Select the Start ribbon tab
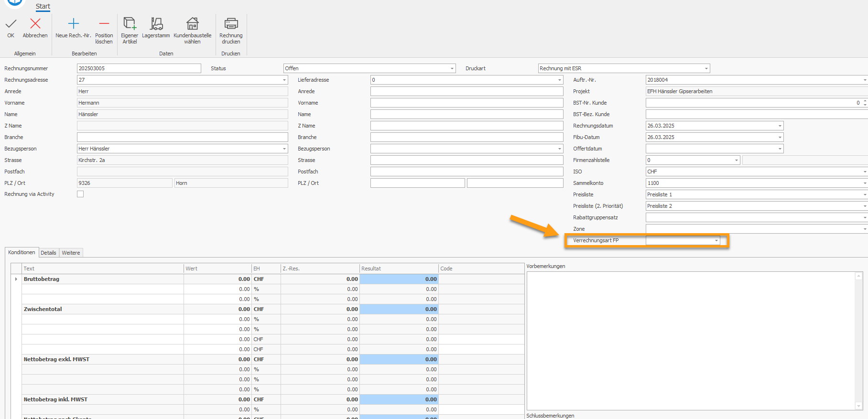The image size is (868, 419). pyautogui.click(x=43, y=6)
